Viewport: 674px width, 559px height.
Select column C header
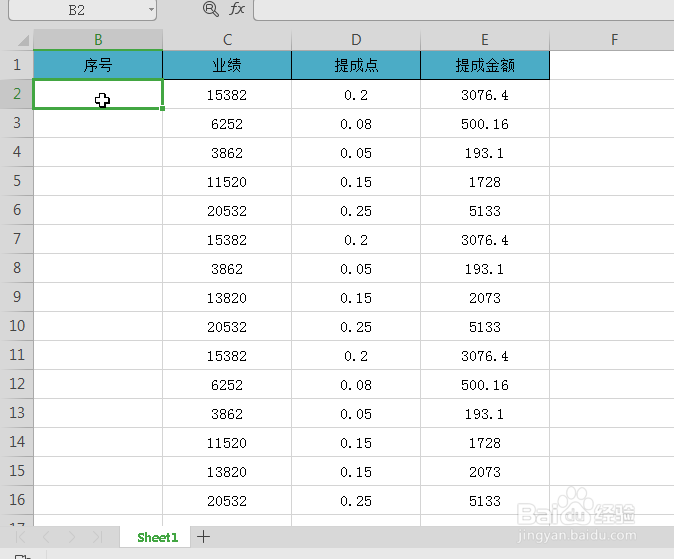coord(227,40)
